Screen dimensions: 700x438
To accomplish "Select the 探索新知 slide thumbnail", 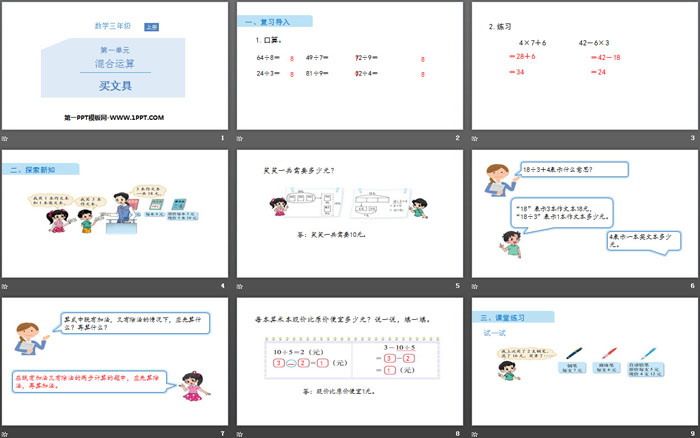I will click(x=114, y=213).
